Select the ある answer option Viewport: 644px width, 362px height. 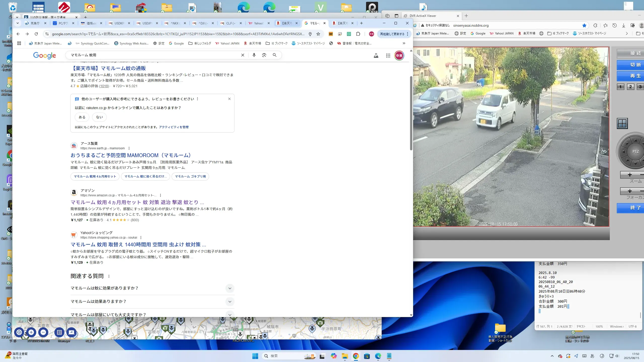pyautogui.click(x=82, y=117)
